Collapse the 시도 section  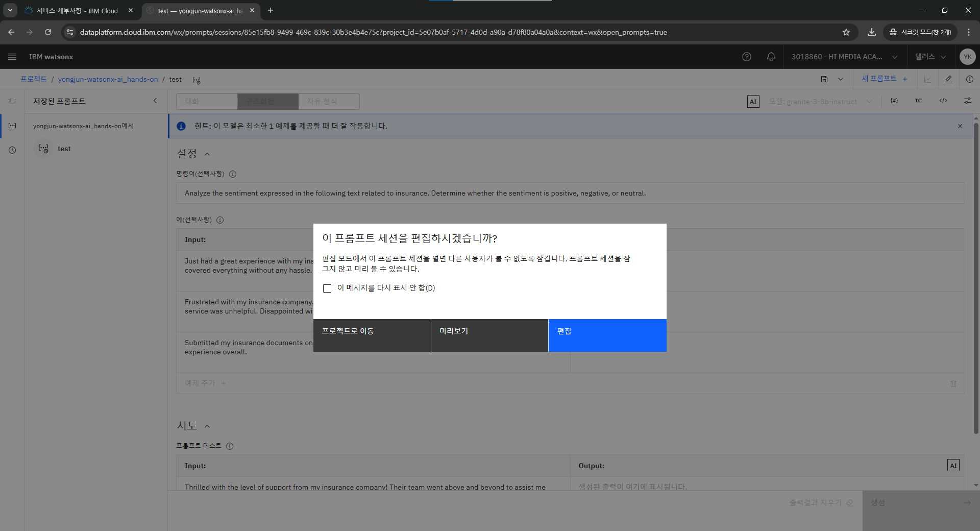tap(207, 426)
